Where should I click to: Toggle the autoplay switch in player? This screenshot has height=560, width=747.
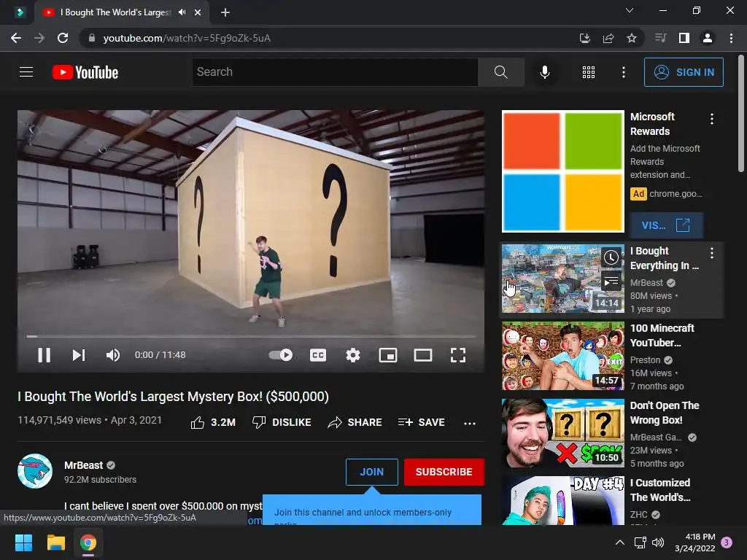point(281,355)
